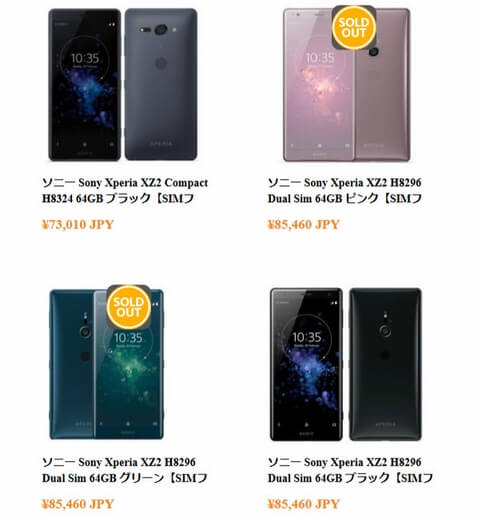Select back view of black XZ2 Compact
This screenshot has height=517, width=478.
(x=161, y=84)
